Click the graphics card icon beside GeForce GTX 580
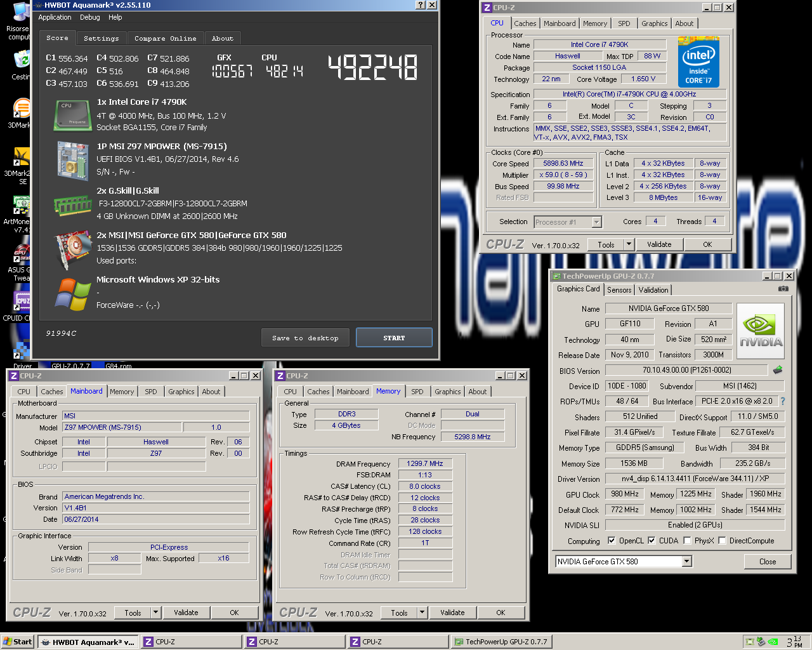 73,250
